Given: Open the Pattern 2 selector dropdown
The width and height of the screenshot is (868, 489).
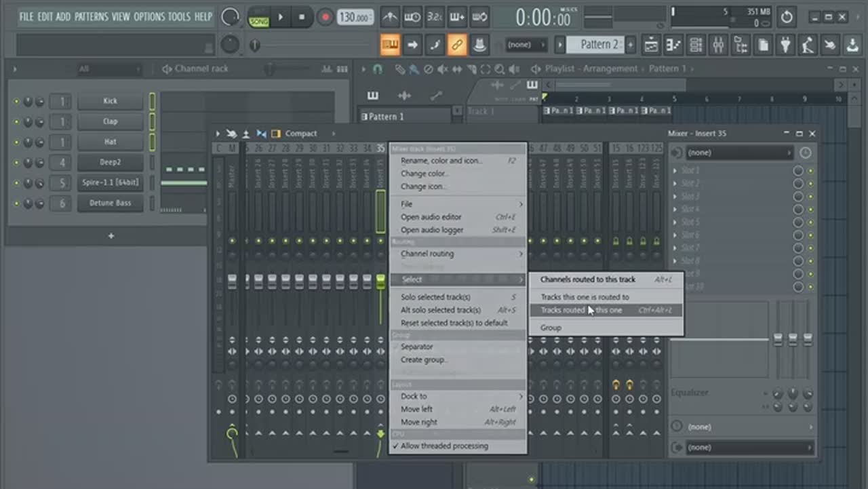Looking at the screenshot, I should coord(599,45).
